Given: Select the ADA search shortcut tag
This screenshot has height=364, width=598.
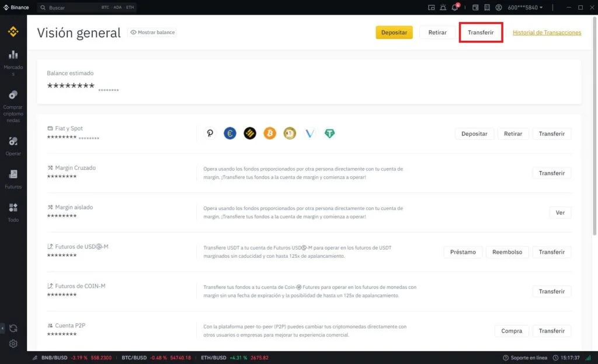Looking at the screenshot, I should 117,7.
